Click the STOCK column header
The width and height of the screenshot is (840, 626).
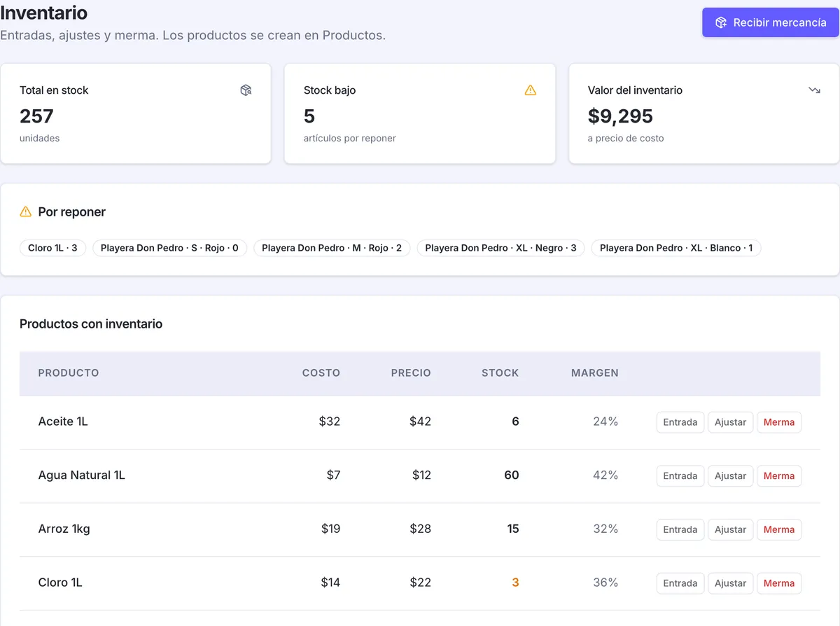pos(500,373)
